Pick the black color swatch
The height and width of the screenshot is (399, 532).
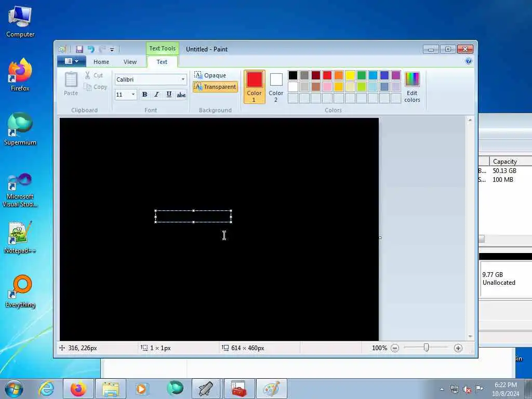pyautogui.click(x=293, y=75)
